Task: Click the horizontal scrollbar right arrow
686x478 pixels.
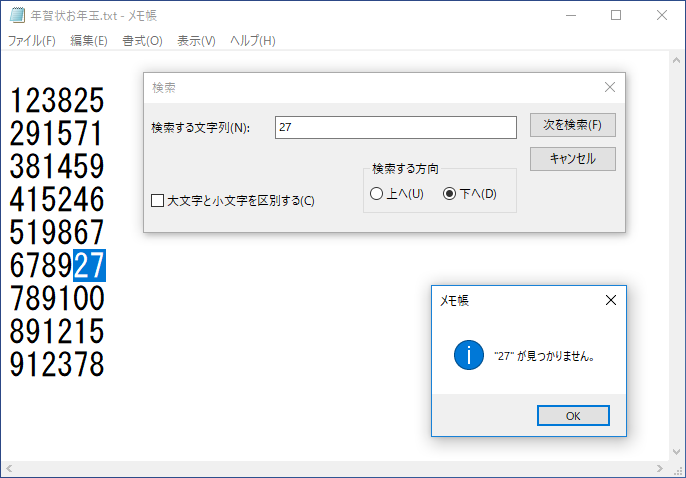Action: (x=661, y=469)
